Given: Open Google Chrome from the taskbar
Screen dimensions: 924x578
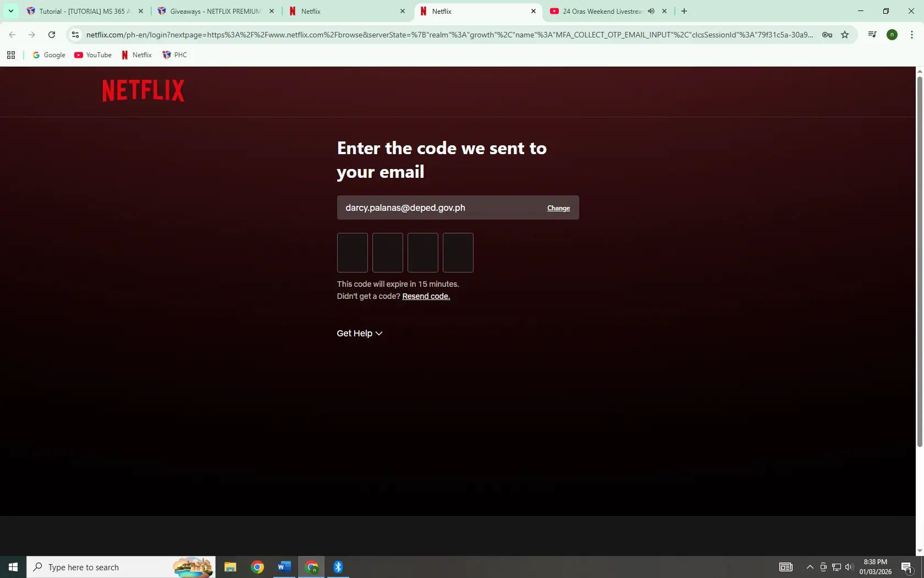Looking at the screenshot, I should pos(257,567).
